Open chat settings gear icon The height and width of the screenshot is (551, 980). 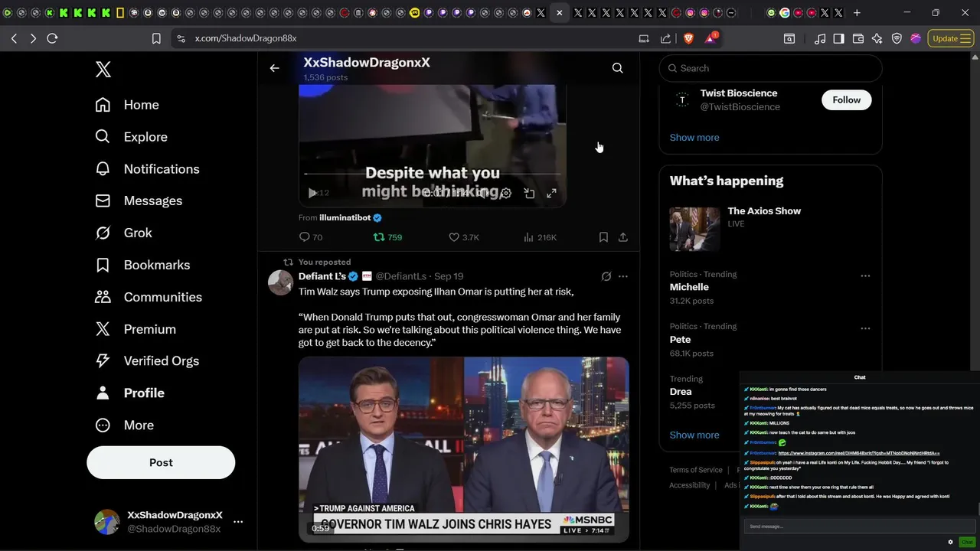pyautogui.click(x=950, y=542)
